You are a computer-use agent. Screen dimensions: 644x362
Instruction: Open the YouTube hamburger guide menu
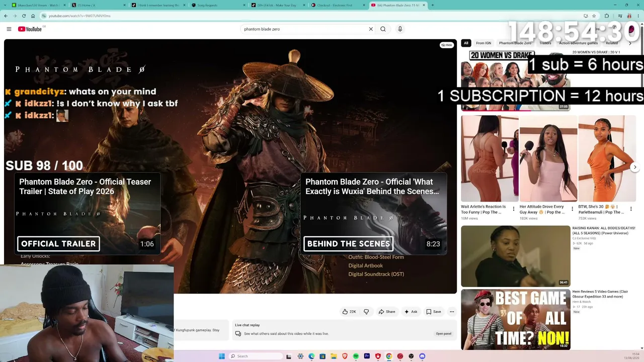coord(9,29)
